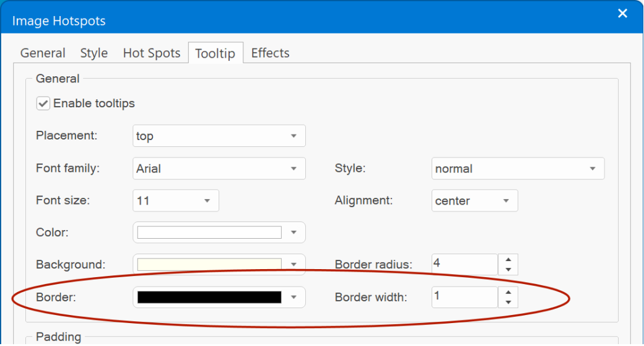Image resolution: width=644 pixels, height=346 pixels.
Task: Open the Hot Spots tab
Action: click(x=152, y=53)
